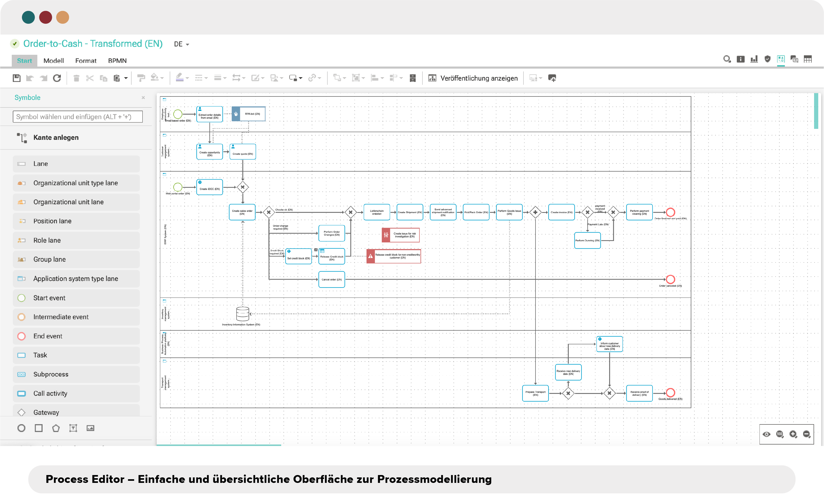Image resolution: width=824 pixels, height=504 pixels.
Task: Switch to the Modell tab
Action: pyautogui.click(x=54, y=61)
